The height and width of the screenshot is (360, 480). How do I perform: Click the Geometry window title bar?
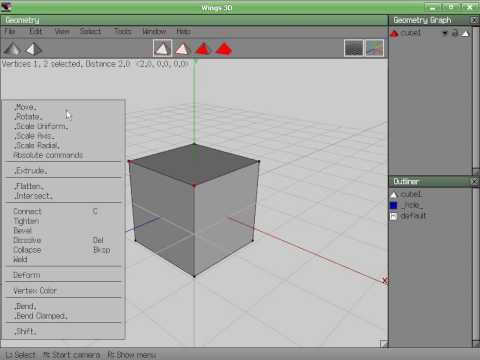(x=194, y=20)
